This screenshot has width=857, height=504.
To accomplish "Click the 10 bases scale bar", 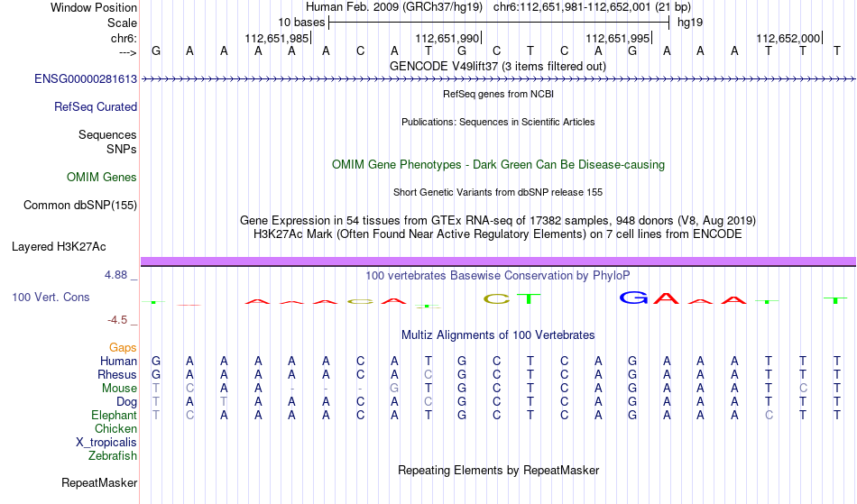I will point(499,23).
